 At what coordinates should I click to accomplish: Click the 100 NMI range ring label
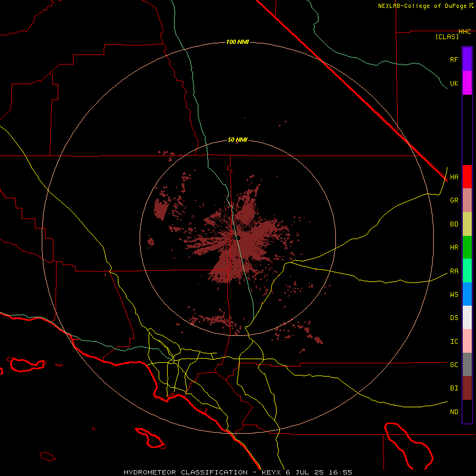click(237, 42)
